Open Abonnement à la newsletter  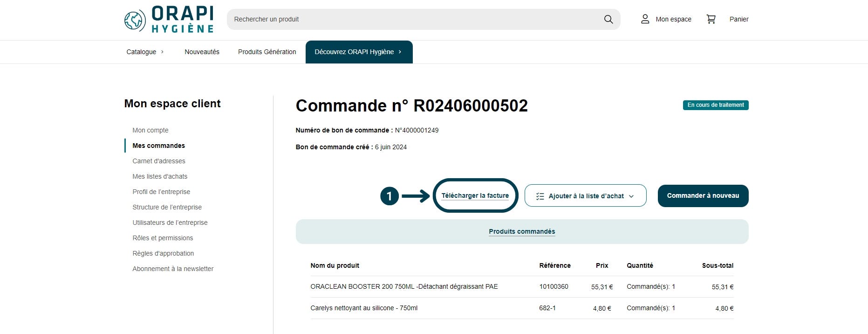pyautogui.click(x=173, y=269)
